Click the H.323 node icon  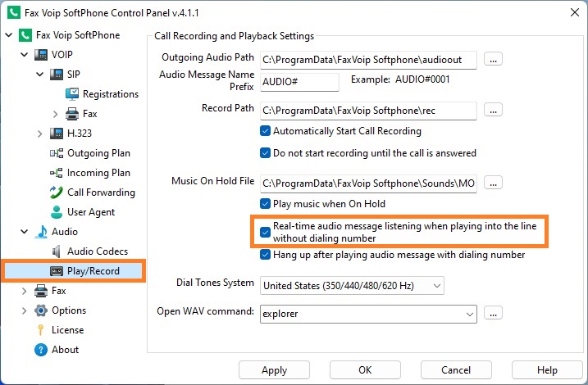[x=57, y=134]
